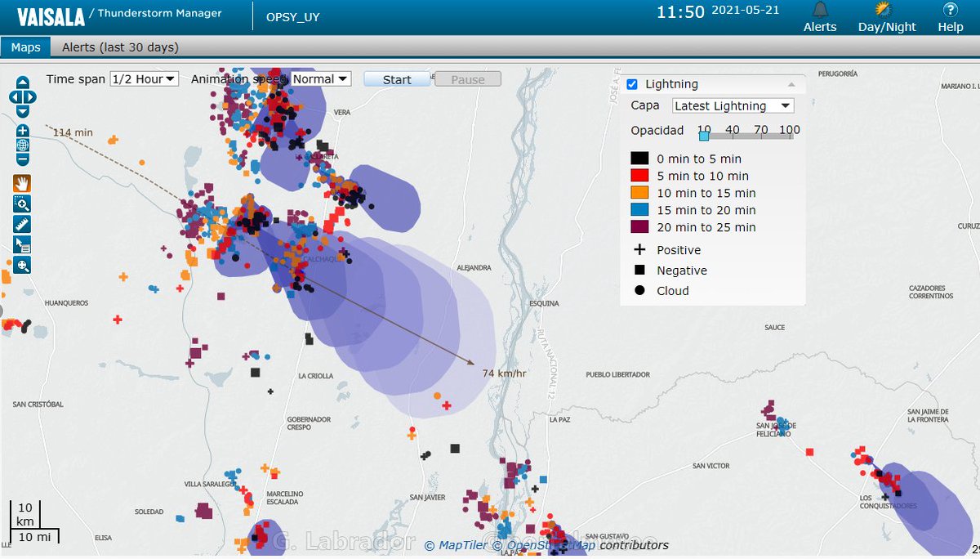Click the disabled Pause button
Viewport: 980px width, 559px height.
468,79
